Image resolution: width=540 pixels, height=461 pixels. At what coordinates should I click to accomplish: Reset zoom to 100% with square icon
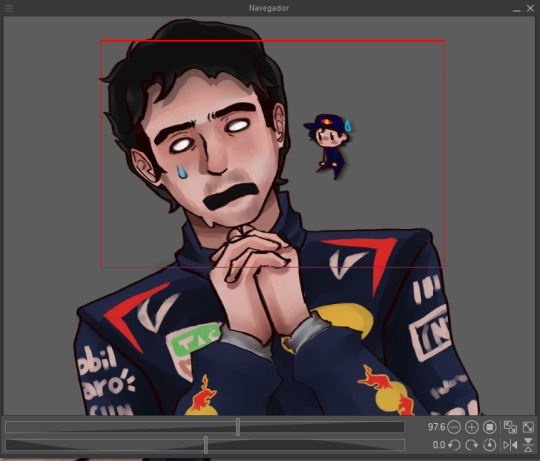pyautogui.click(x=489, y=427)
